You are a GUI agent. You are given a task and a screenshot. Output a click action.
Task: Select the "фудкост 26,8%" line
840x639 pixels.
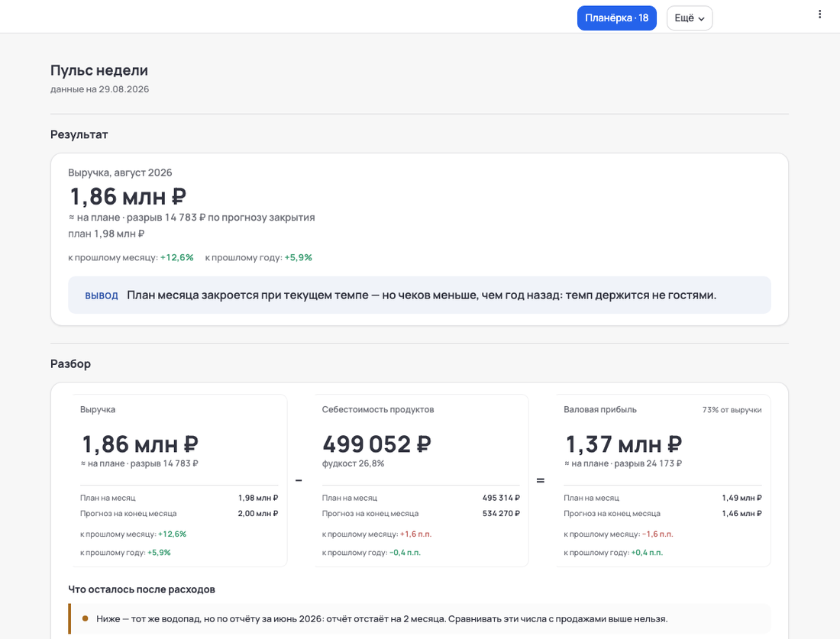[x=353, y=463]
